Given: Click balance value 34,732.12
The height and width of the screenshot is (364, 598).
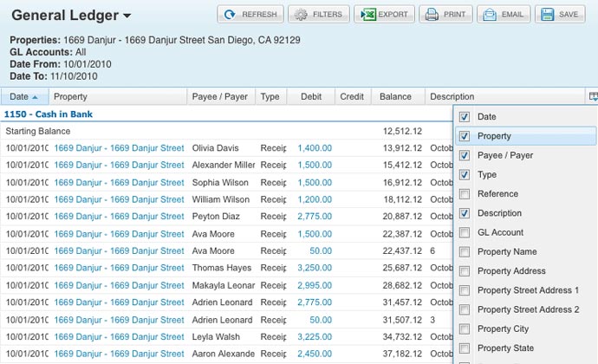Looking at the screenshot, I should point(402,337).
